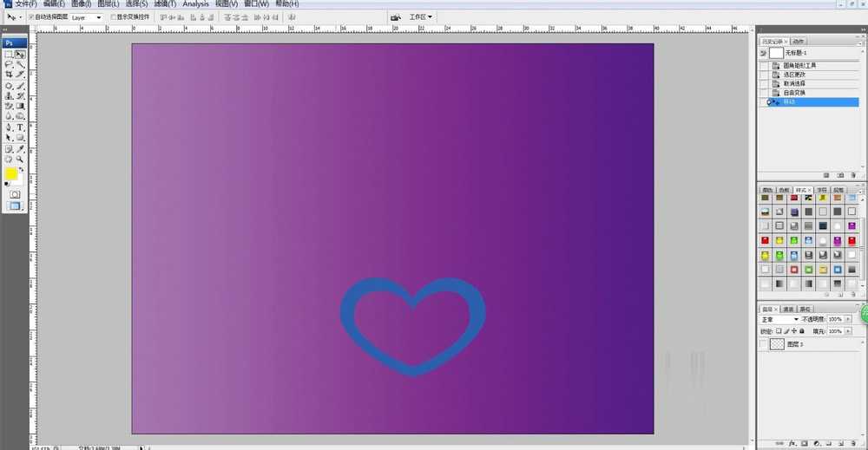Toggle show transform controls checkbox

point(114,17)
